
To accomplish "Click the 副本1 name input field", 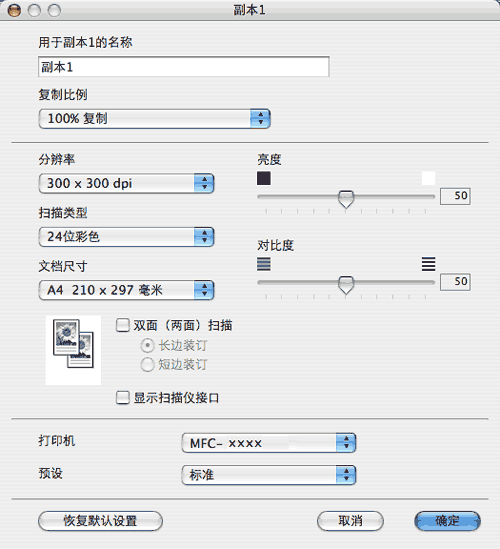I will [183, 67].
